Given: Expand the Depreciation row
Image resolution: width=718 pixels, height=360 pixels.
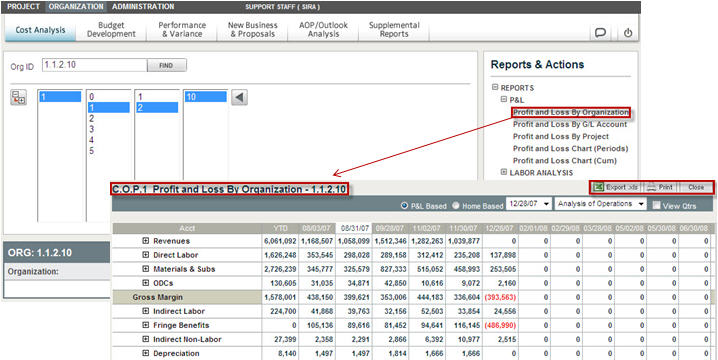Looking at the screenshot, I should 146,354.
